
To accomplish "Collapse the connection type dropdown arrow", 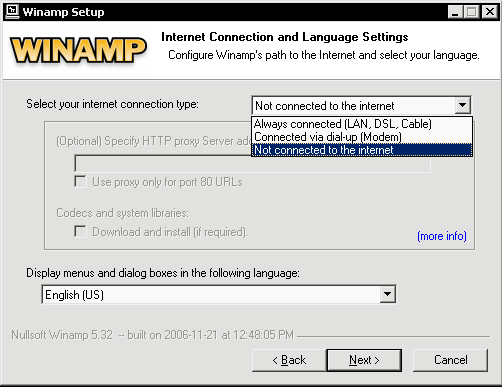I will coord(462,106).
